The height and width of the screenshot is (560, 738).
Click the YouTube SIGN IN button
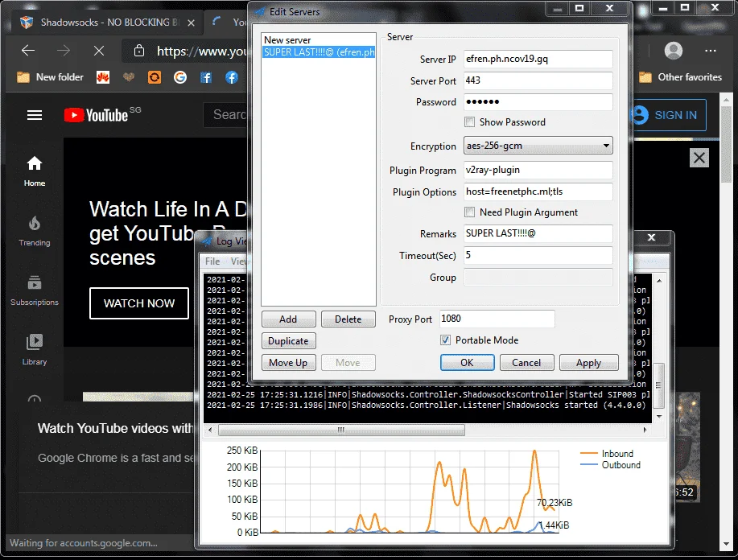tap(668, 115)
